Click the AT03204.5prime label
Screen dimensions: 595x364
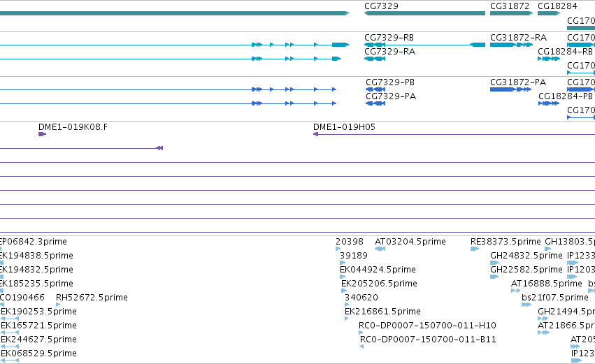(x=410, y=242)
